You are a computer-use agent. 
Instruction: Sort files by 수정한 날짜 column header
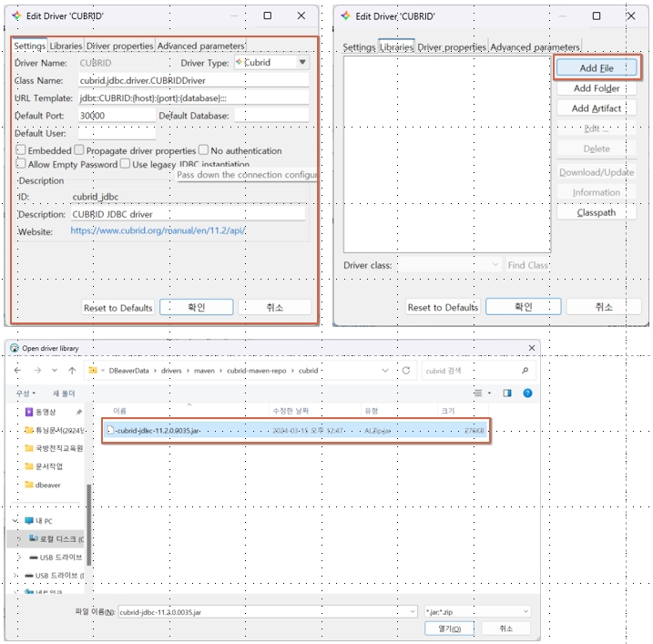(291, 411)
